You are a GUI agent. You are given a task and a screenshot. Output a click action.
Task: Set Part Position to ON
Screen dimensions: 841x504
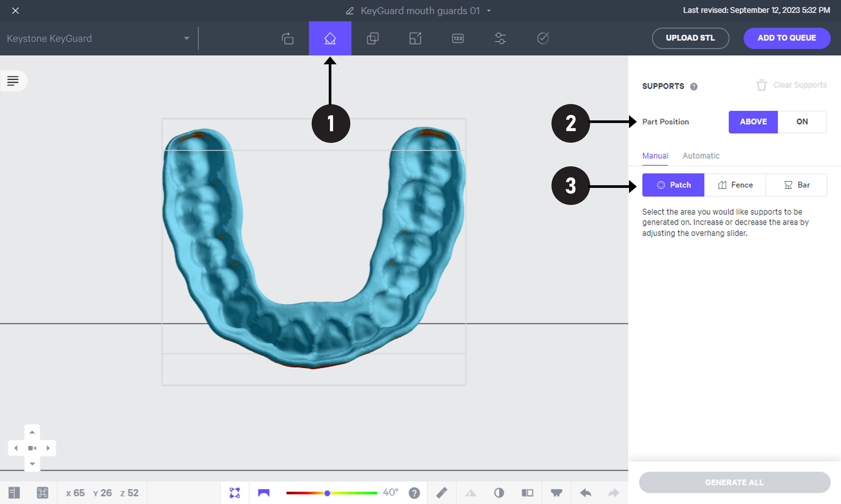[802, 121]
